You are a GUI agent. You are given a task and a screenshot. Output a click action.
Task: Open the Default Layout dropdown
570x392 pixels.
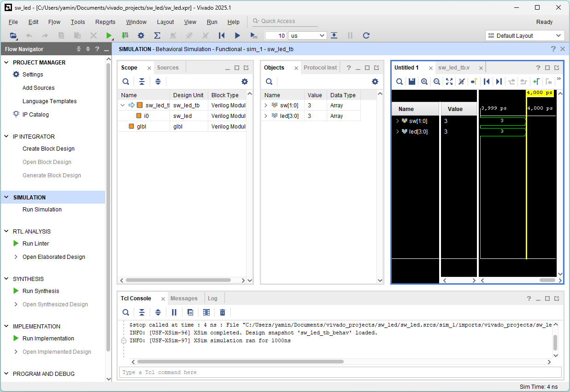click(x=525, y=35)
